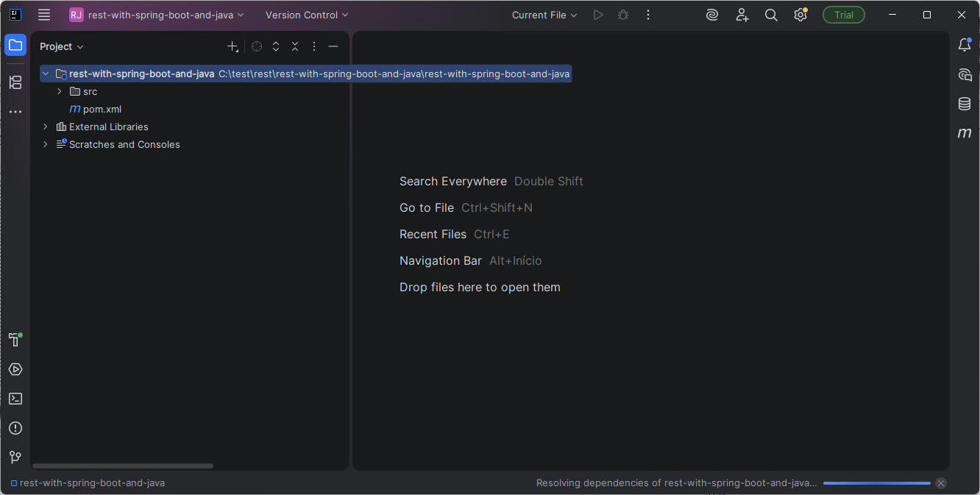
Task: Open the Build tool window hammer icon
Action: (15, 340)
